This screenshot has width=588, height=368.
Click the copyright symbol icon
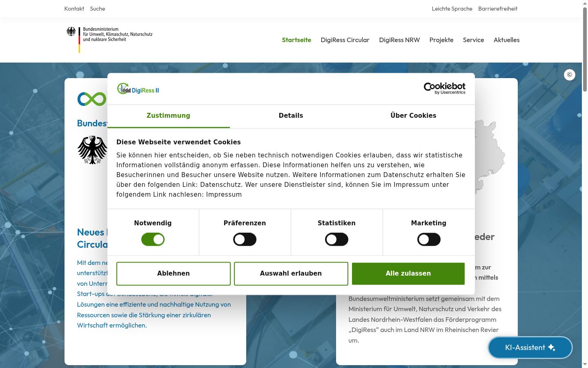point(570,75)
